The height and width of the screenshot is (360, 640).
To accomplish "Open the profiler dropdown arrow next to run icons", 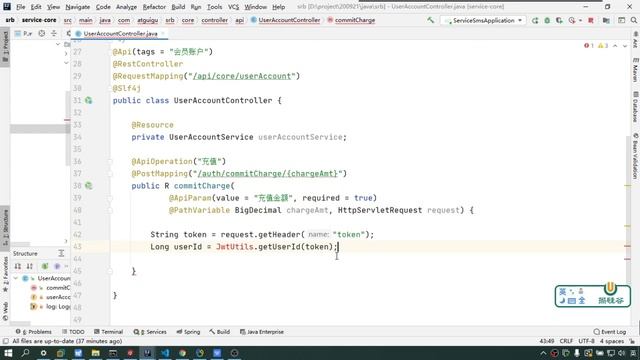I will coord(580,20).
